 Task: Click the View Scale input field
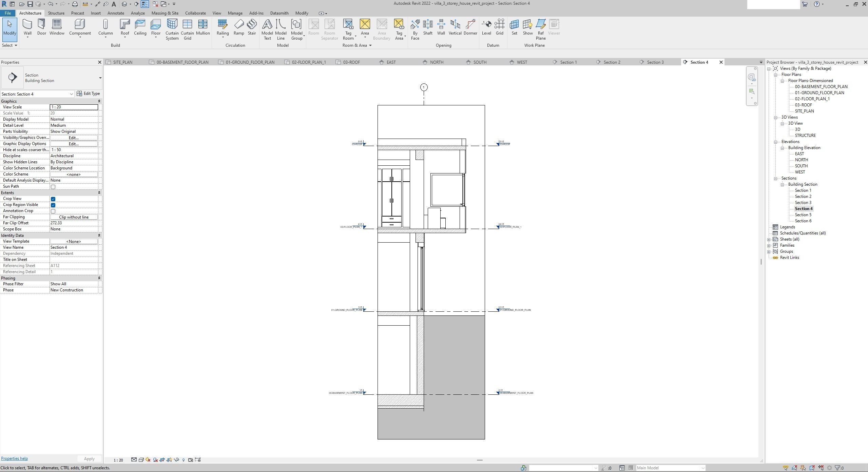74,107
